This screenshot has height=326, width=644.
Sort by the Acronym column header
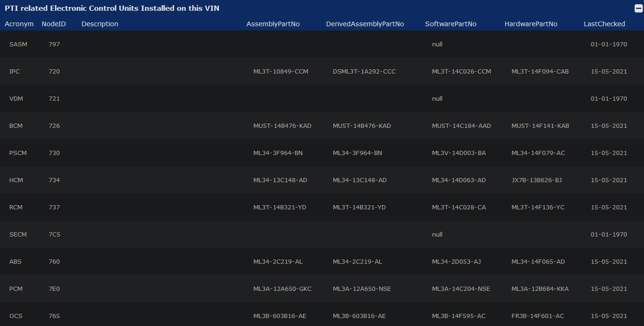coord(19,24)
